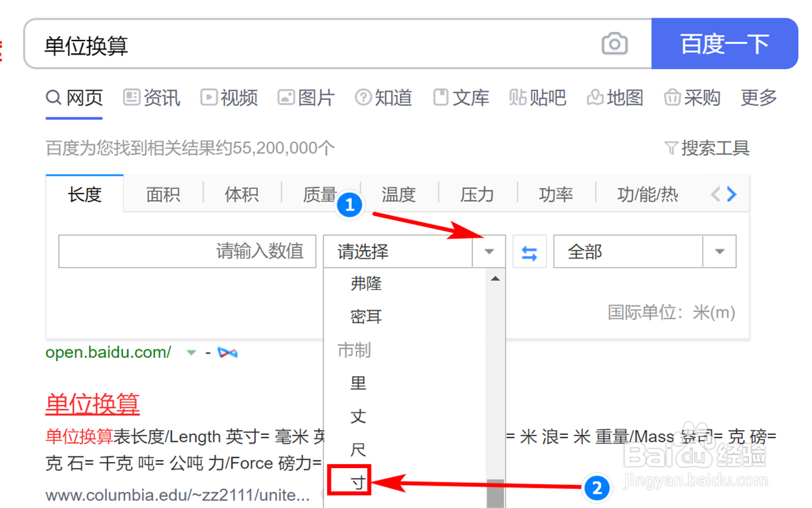Click the www.columbia.edu result URL

coord(178,495)
